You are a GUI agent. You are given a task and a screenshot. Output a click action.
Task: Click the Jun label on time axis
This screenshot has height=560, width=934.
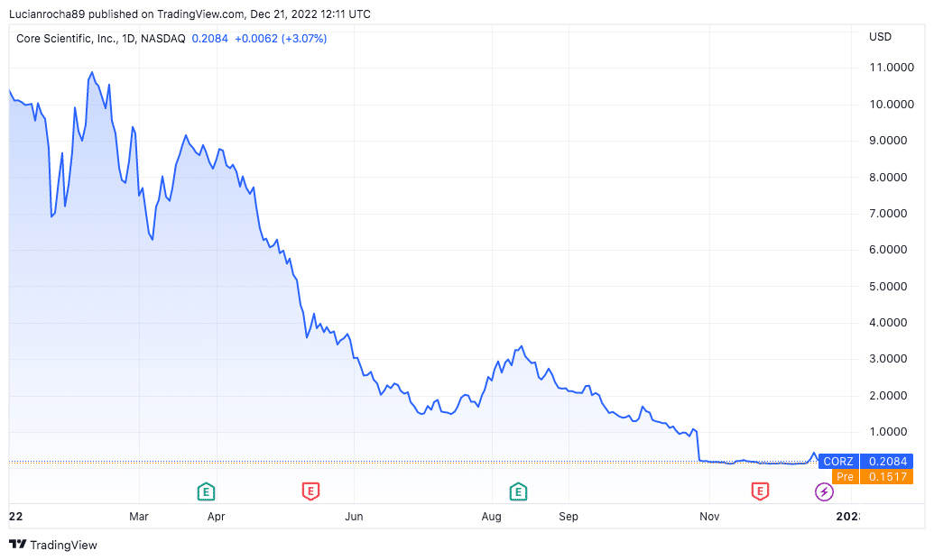tap(354, 517)
